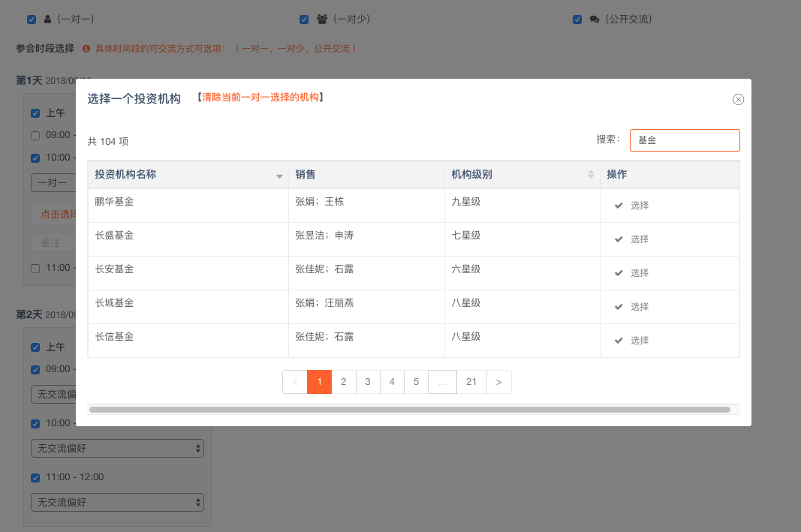Click the group icon for 一对少
The width and height of the screenshot is (801, 532).
[322, 20]
